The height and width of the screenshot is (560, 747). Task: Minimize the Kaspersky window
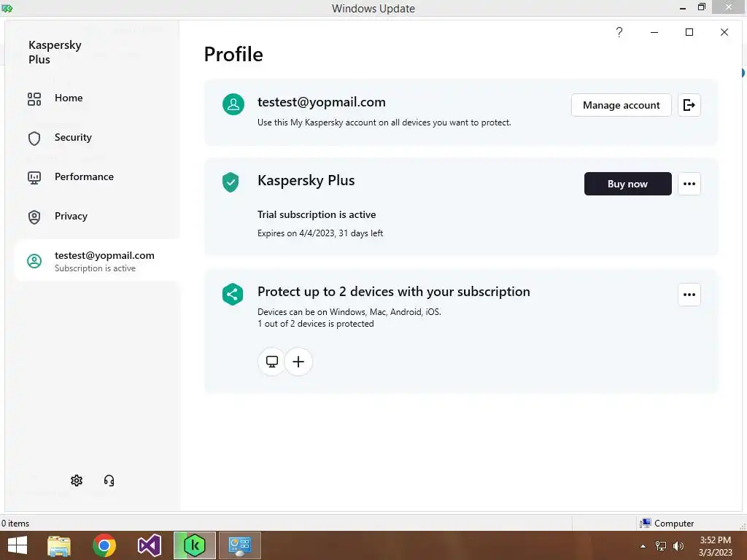(654, 32)
